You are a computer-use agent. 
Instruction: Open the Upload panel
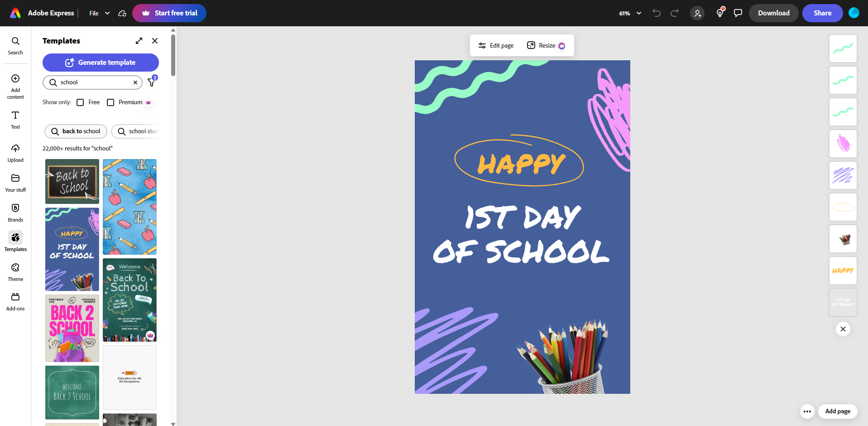(x=15, y=152)
